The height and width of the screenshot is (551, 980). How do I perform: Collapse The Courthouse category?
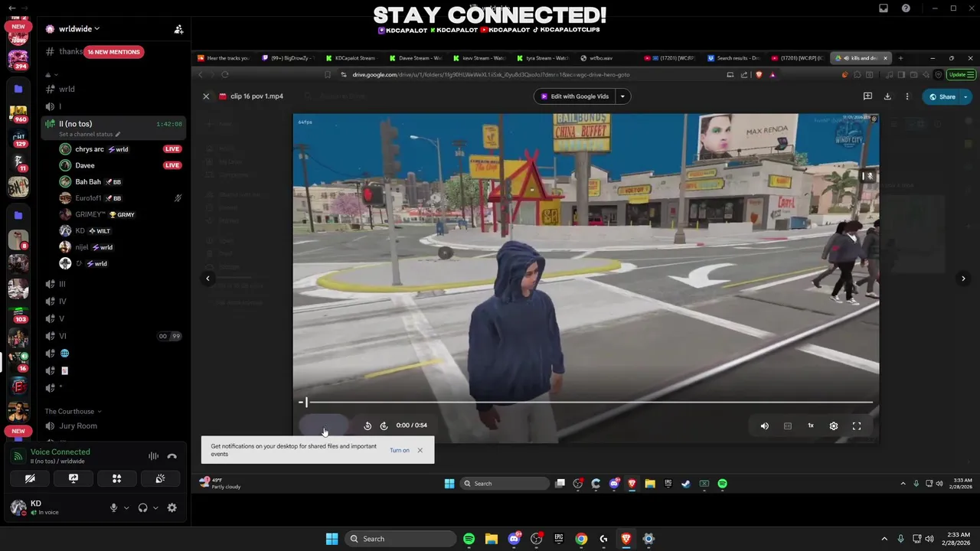click(x=73, y=412)
